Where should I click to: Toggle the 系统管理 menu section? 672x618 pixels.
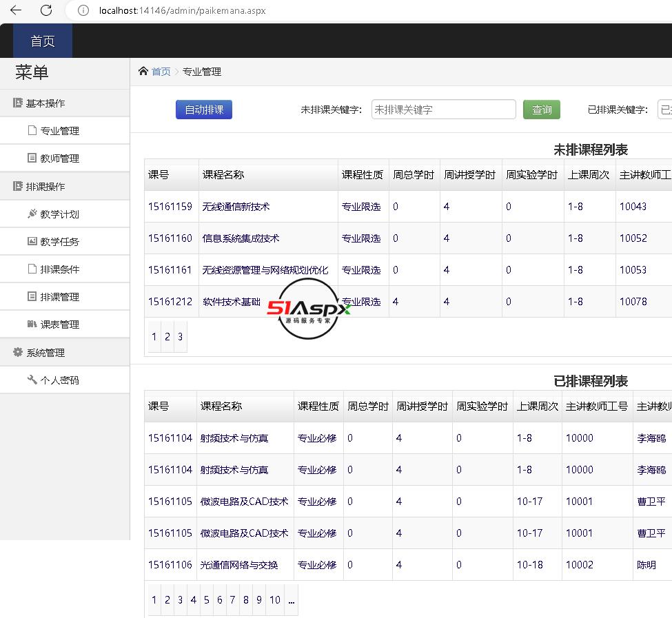(x=45, y=353)
